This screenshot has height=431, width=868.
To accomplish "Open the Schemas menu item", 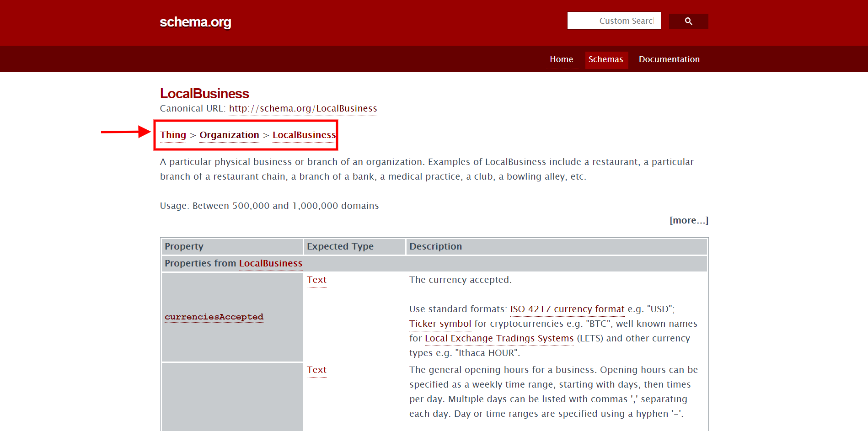I will (606, 59).
